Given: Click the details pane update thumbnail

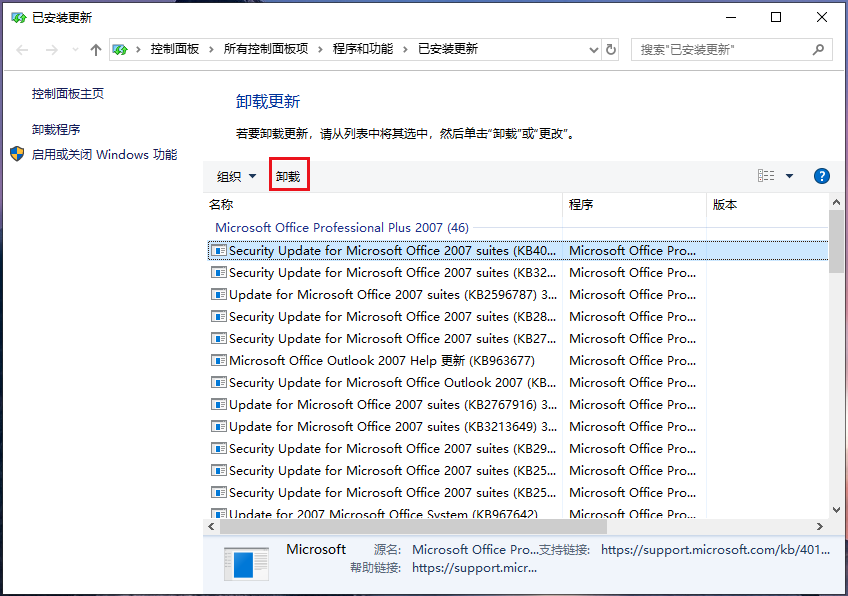Looking at the screenshot, I should [246, 564].
